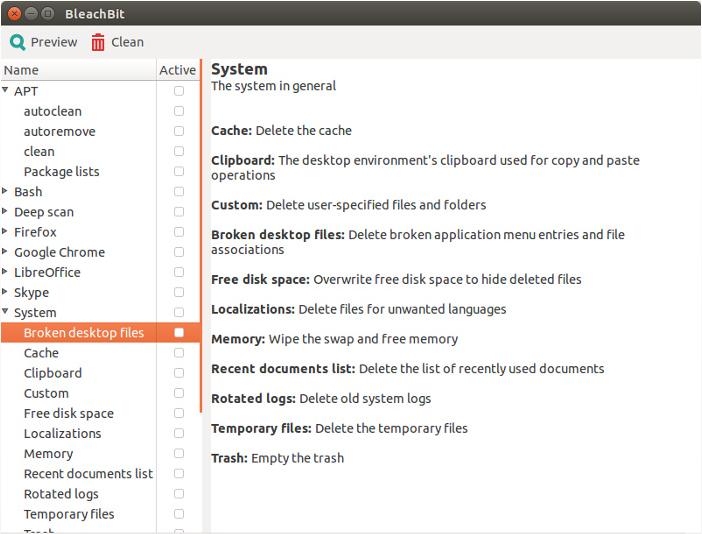Image resolution: width=702 pixels, height=534 pixels.
Task: Tick the Clipboard checkbox
Action: click(x=179, y=373)
